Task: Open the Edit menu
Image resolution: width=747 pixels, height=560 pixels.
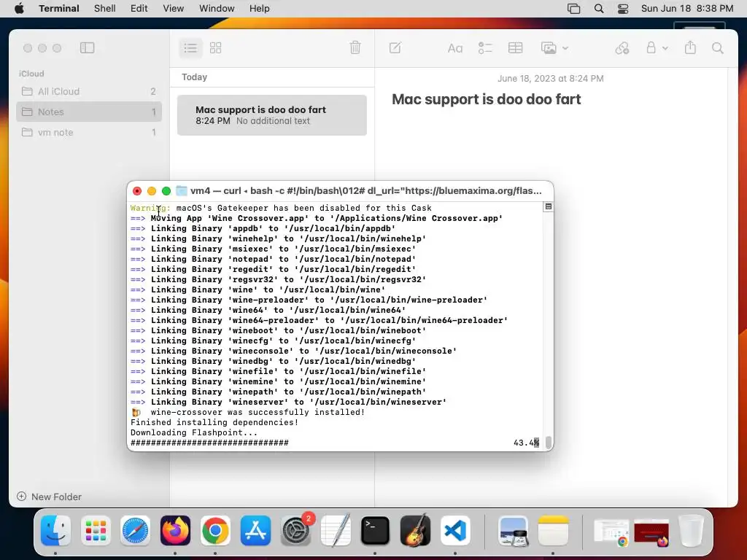Action: point(139,9)
